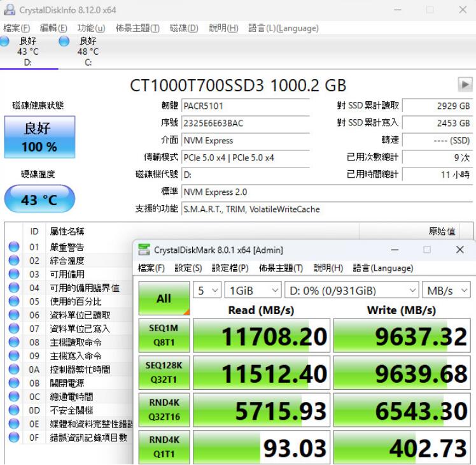The image size is (476, 465).
Task: Open CrystalDiskInfo 佈景主題(T) menu
Action: tap(137, 28)
